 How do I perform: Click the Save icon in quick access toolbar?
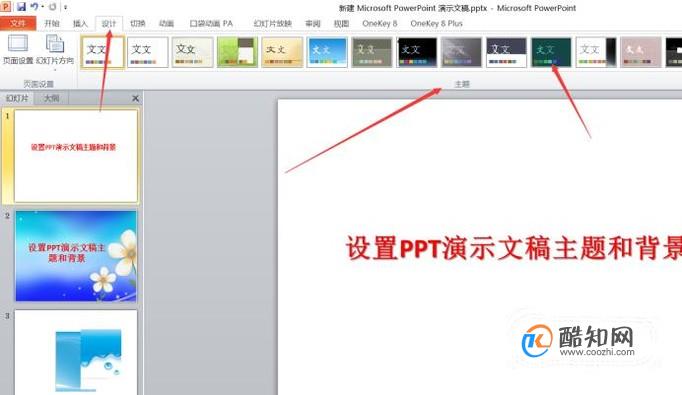(x=21, y=7)
